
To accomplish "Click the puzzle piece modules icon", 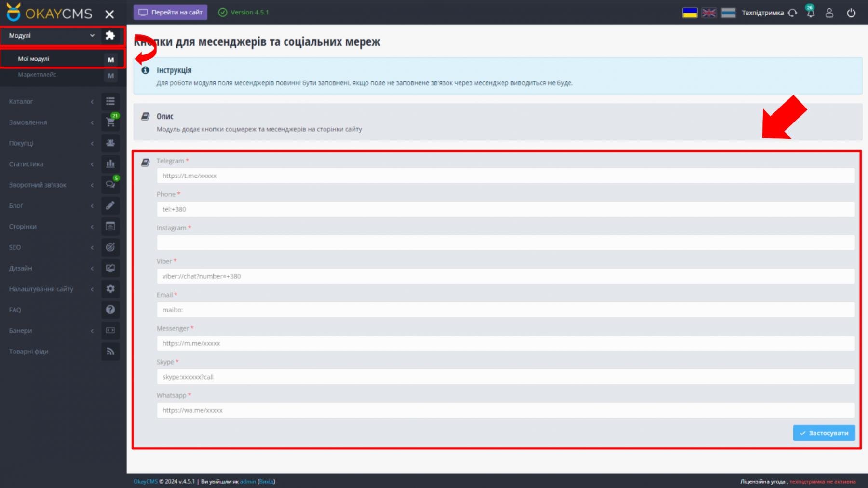I will tap(110, 35).
